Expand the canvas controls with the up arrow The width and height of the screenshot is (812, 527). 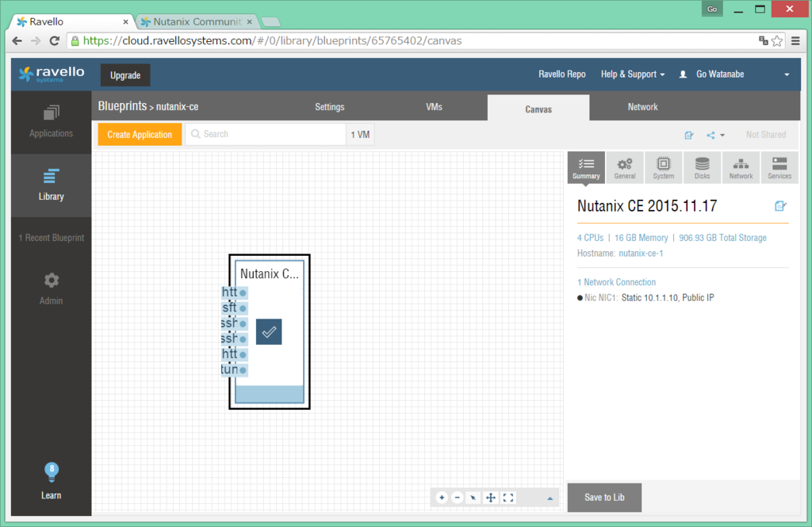[550, 498]
